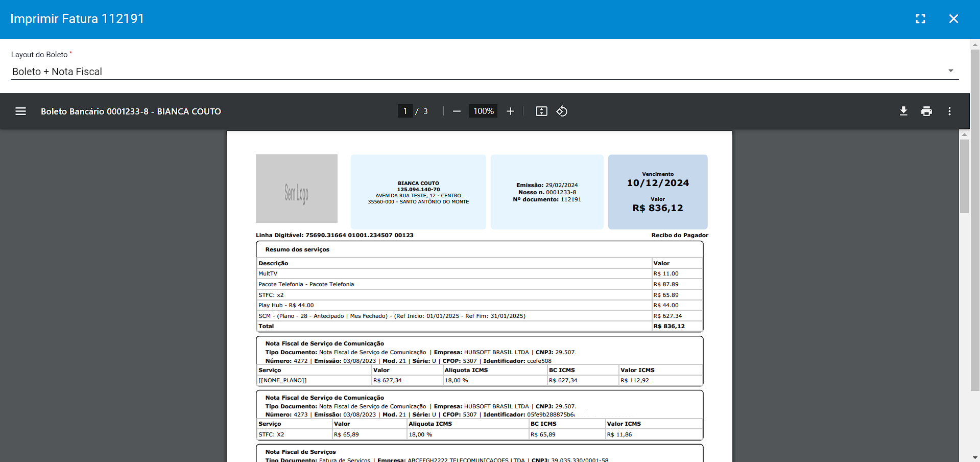Viewport: 980px width, 462px height.
Task: Zoom in the PDF with plus icon
Action: click(510, 111)
